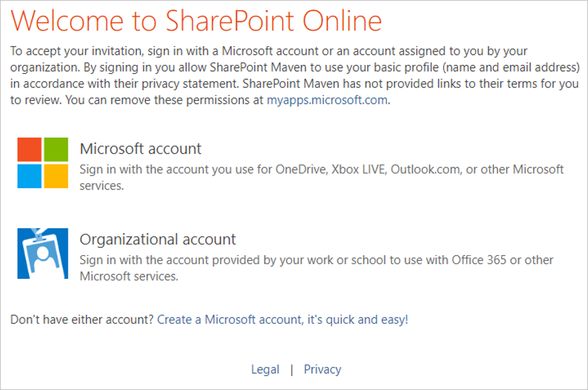
Task: Open the myapps.microsoft.com link
Action: click(327, 100)
